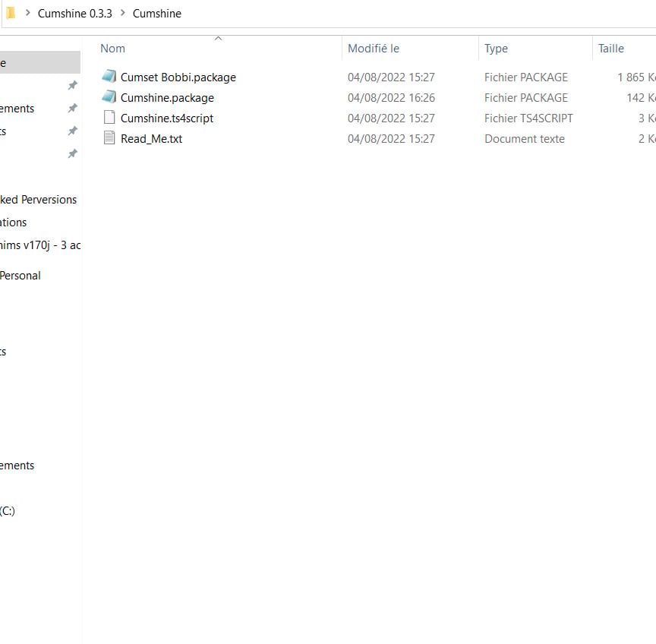This screenshot has width=656, height=644.
Task: Select the (C:) drive in navigation pane
Action: click(8, 511)
